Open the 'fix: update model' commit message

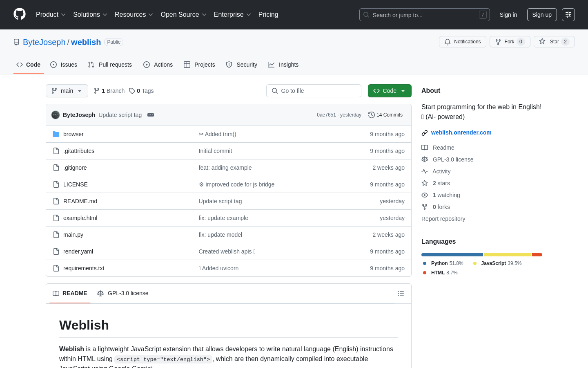tap(220, 235)
